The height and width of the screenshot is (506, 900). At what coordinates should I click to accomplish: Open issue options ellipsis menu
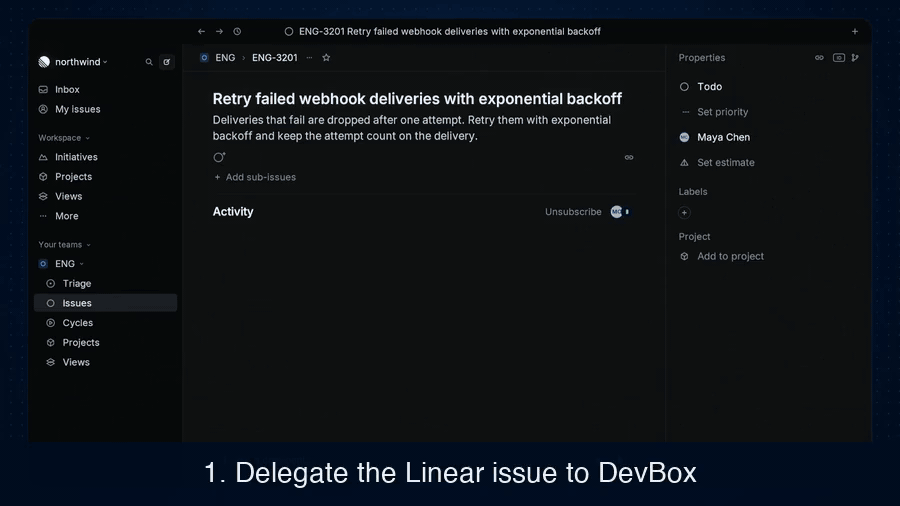[x=309, y=58]
